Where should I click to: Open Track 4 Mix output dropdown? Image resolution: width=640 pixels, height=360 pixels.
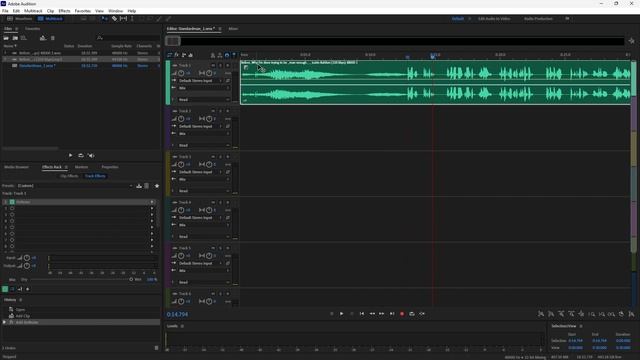point(204,225)
